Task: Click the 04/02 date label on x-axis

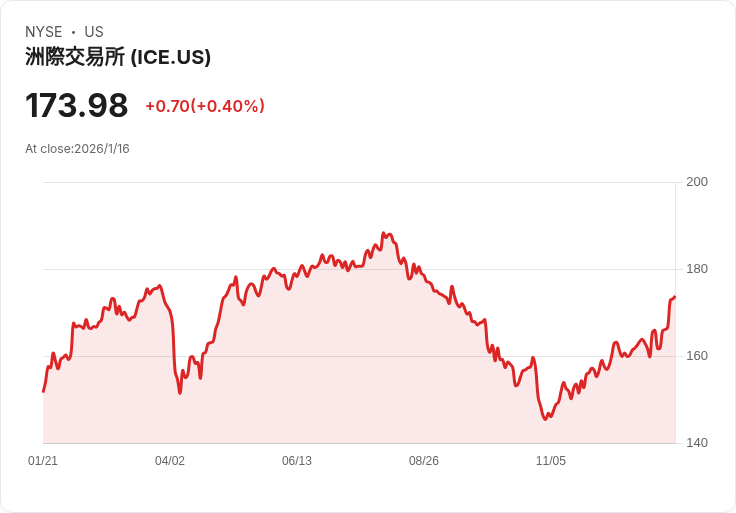Action: (170, 461)
